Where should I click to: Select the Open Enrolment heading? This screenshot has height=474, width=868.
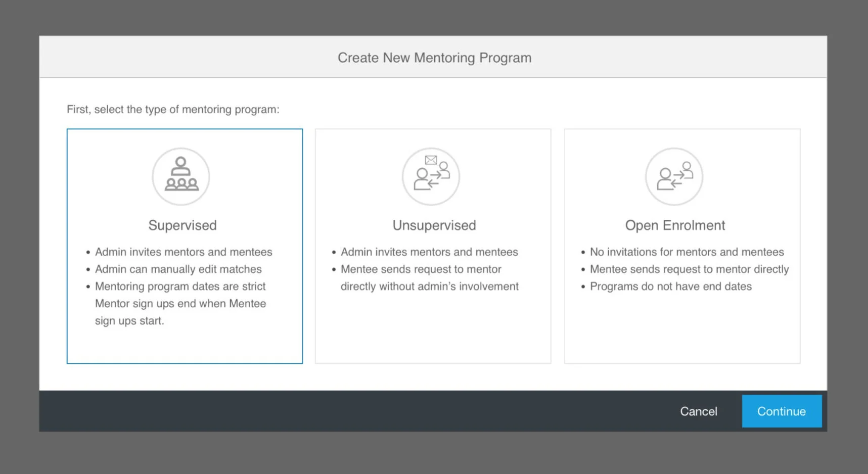675,225
